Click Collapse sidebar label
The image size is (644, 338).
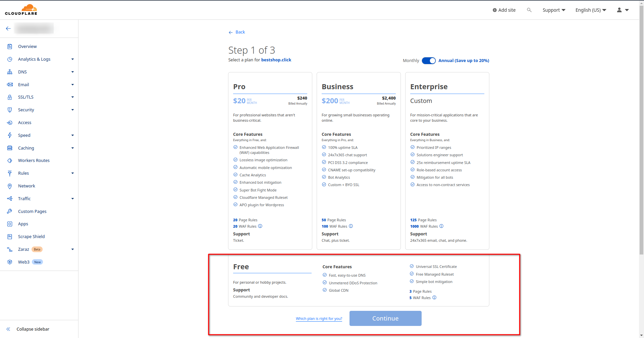33,329
